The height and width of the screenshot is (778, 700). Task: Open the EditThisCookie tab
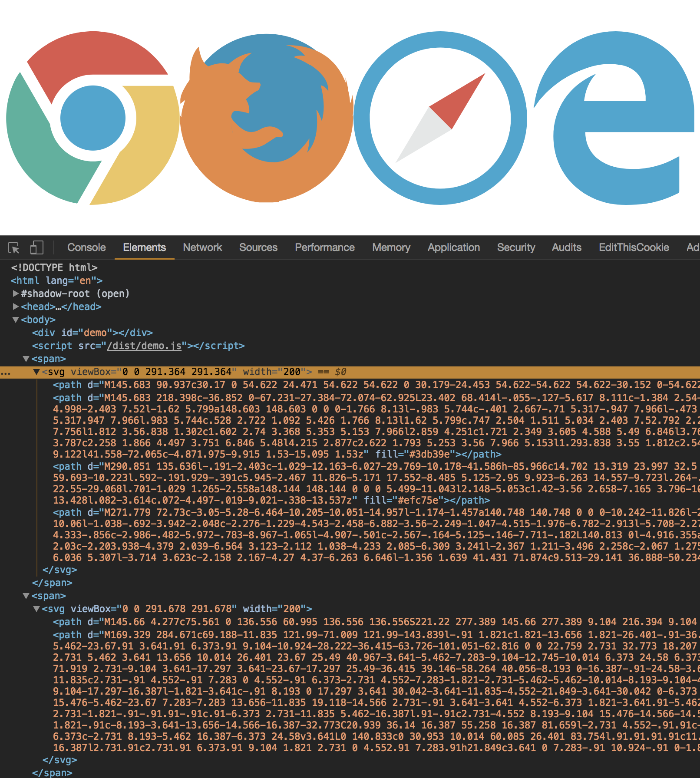point(634,247)
